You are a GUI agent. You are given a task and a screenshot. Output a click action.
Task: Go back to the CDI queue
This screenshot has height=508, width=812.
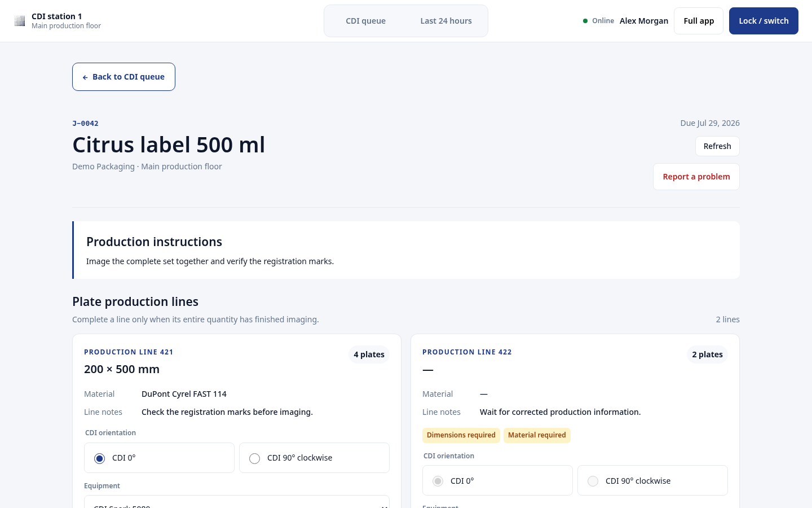coord(123,77)
